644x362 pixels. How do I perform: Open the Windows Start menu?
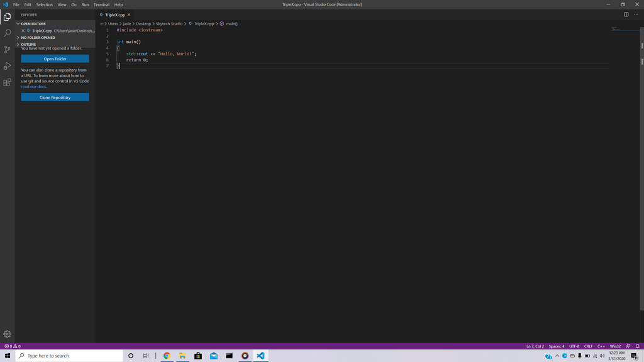click(8, 356)
